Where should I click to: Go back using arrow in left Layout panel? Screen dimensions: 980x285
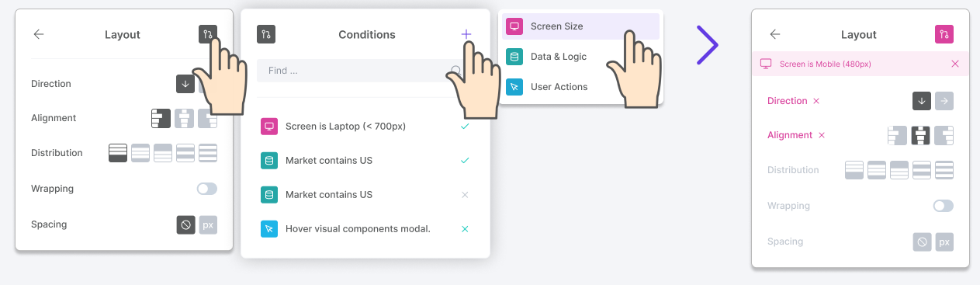(x=39, y=34)
